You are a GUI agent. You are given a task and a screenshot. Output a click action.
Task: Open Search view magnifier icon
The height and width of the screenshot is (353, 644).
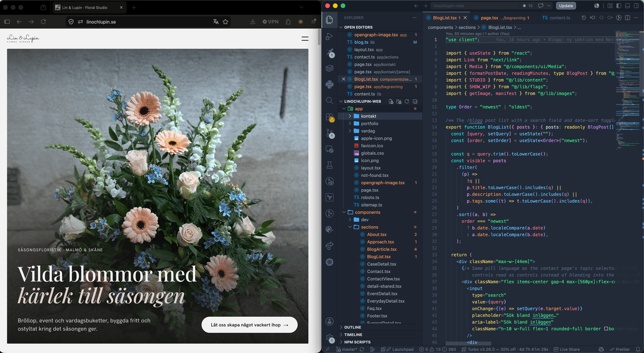tap(330, 100)
